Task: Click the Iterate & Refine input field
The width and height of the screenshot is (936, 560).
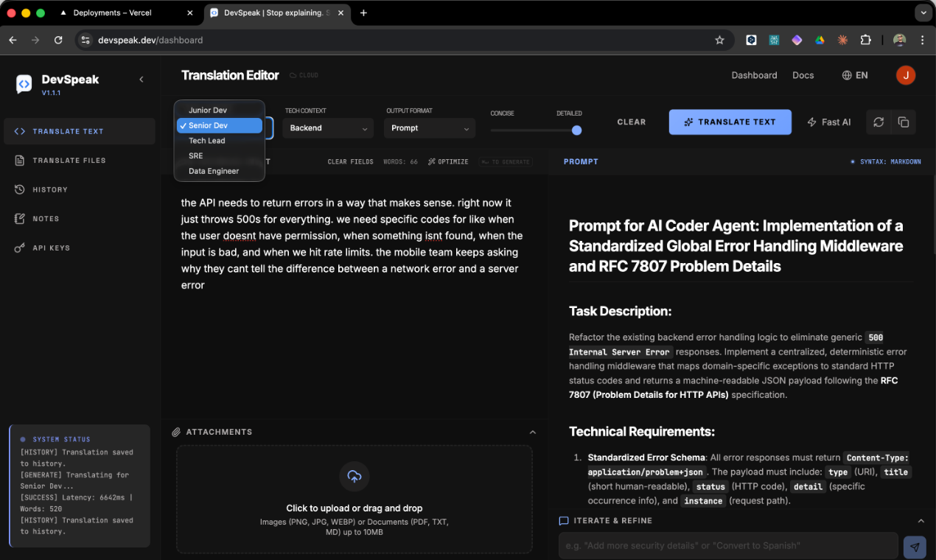Action: [x=728, y=546]
